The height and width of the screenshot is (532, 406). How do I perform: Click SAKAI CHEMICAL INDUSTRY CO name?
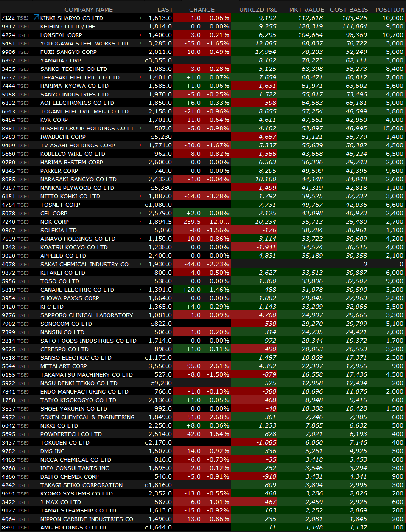[x=84, y=264]
